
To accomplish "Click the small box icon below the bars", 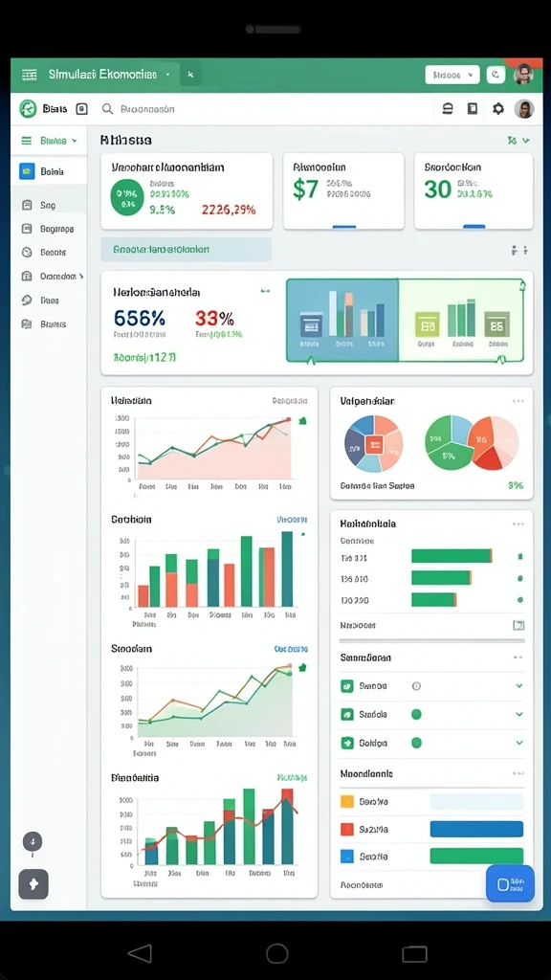I will tap(518, 624).
